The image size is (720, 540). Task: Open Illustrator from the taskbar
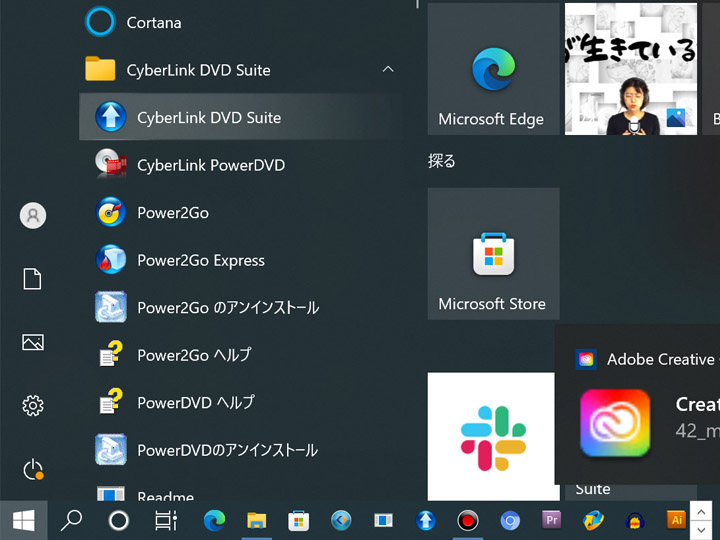[677, 520]
